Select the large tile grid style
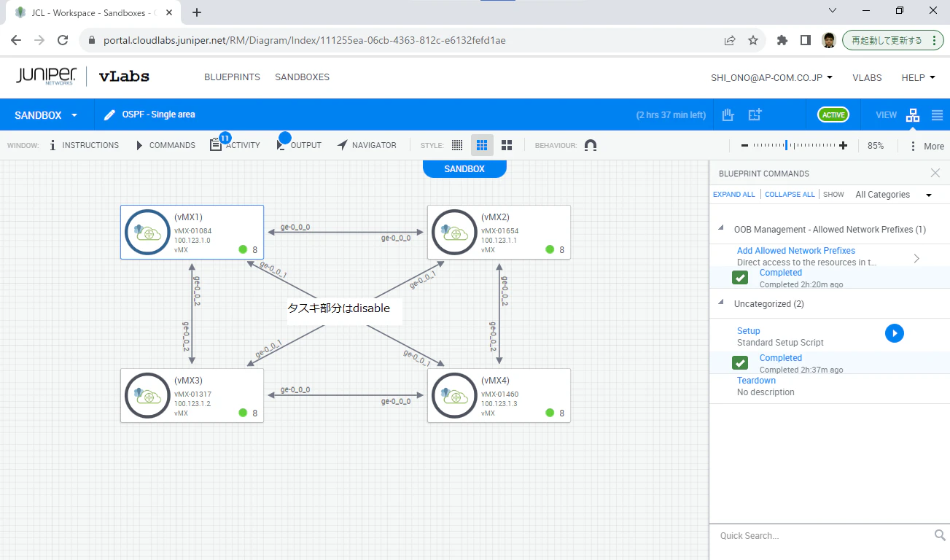Screen dimensions: 950x560 point(507,145)
